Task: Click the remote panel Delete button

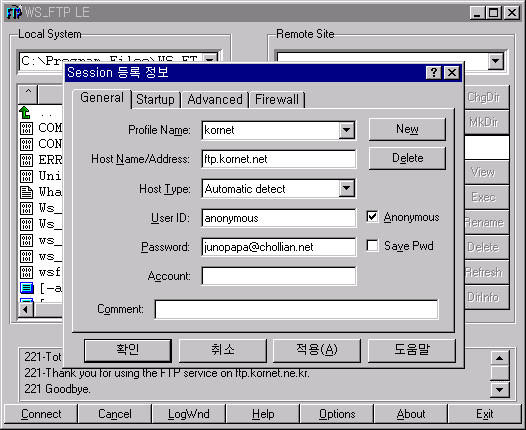Action: 487,247
